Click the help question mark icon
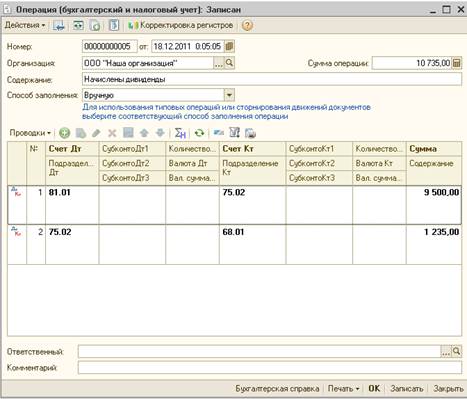 (x=247, y=25)
